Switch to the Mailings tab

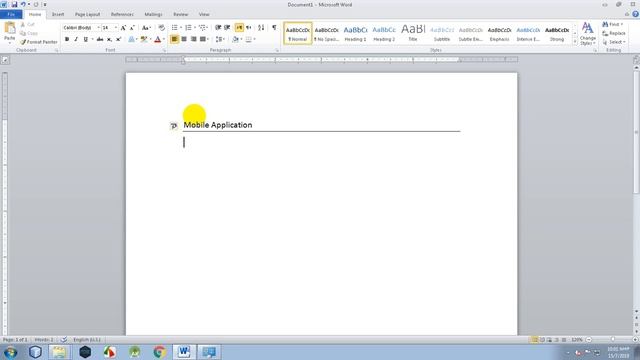coord(153,14)
